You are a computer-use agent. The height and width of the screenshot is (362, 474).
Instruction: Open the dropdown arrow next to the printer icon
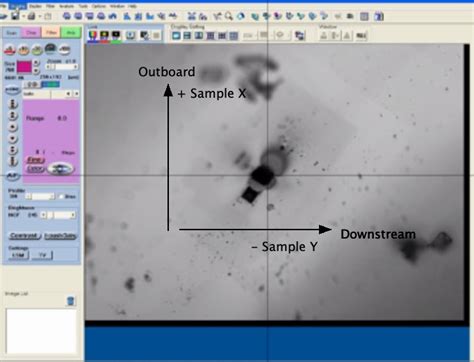(39, 16)
